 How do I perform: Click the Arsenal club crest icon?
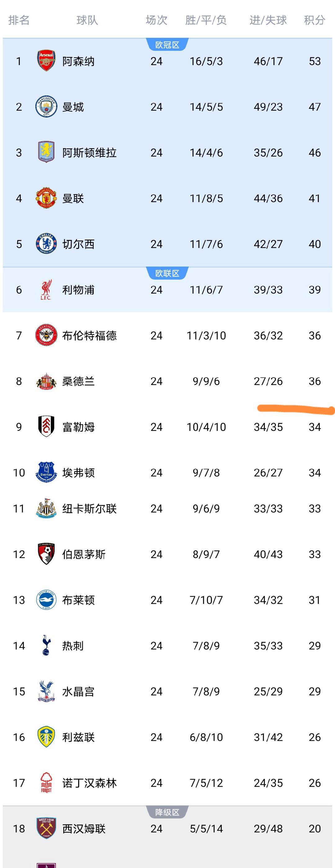pyautogui.click(x=46, y=61)
